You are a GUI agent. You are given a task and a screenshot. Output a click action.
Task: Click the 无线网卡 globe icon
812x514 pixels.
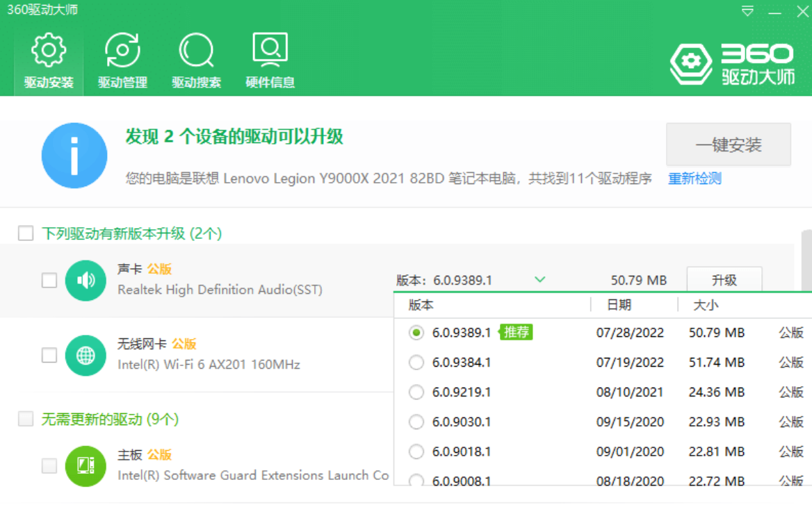(86, 356)
